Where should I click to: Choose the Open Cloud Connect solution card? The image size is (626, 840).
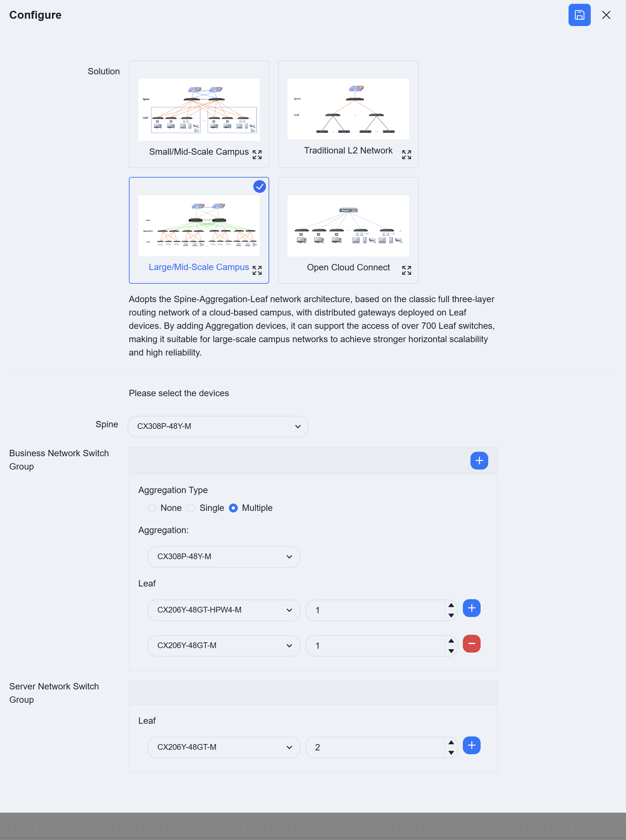(x=348, y=230)
